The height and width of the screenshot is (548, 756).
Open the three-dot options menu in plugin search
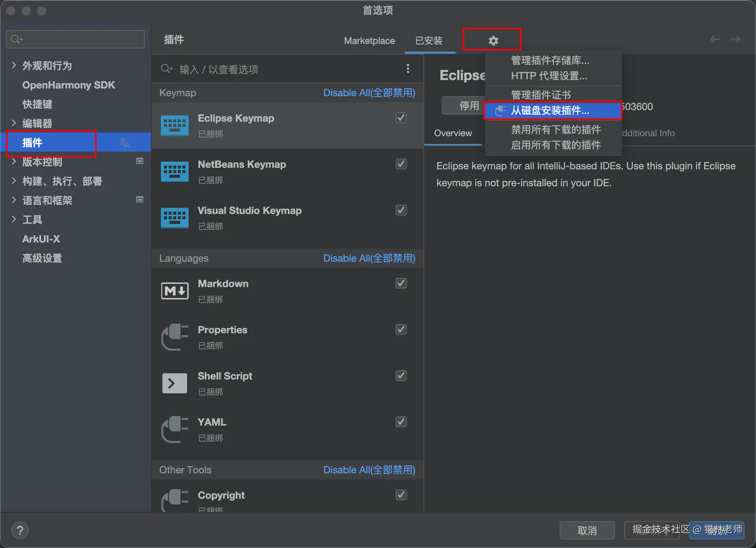[408, 69]
